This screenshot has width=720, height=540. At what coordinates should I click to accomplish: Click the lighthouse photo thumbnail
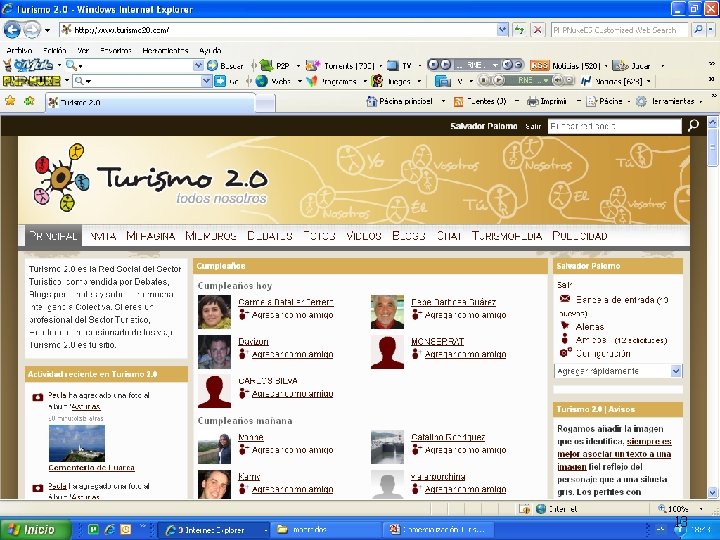pos(77,443)
